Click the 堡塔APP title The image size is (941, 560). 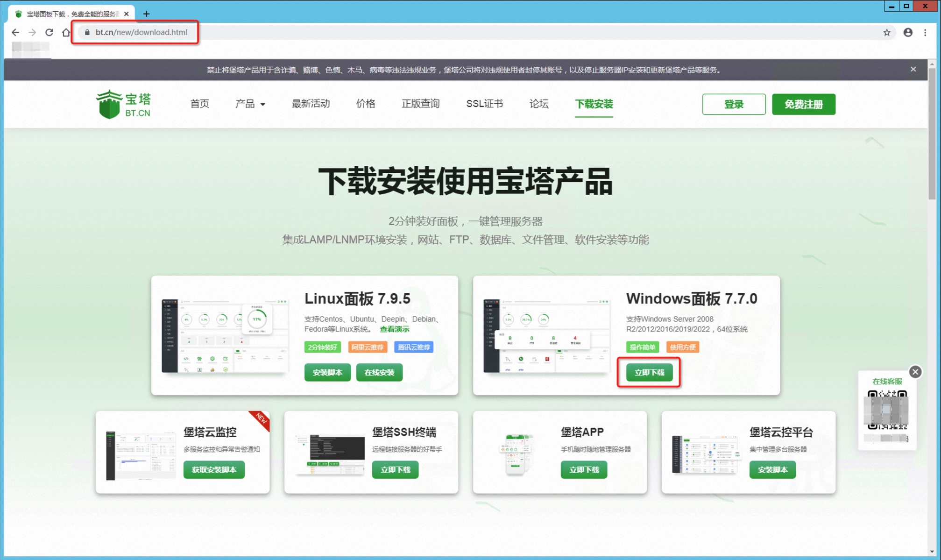pos(582,432)
